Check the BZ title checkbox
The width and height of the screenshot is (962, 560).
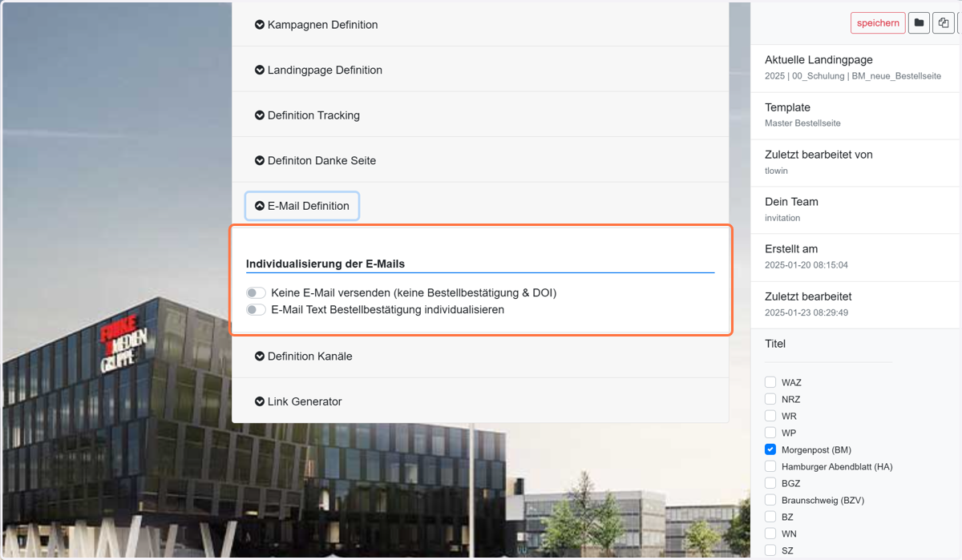770,517
